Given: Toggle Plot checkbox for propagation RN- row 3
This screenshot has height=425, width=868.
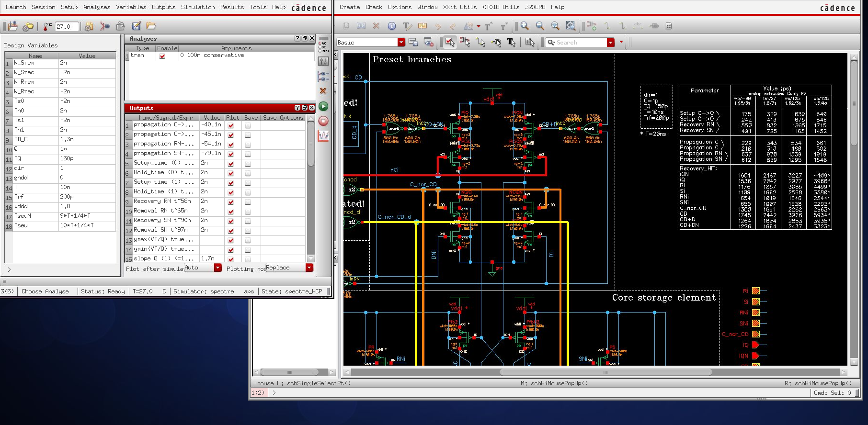Looking at the screenshot, I should tap(231, 145).
